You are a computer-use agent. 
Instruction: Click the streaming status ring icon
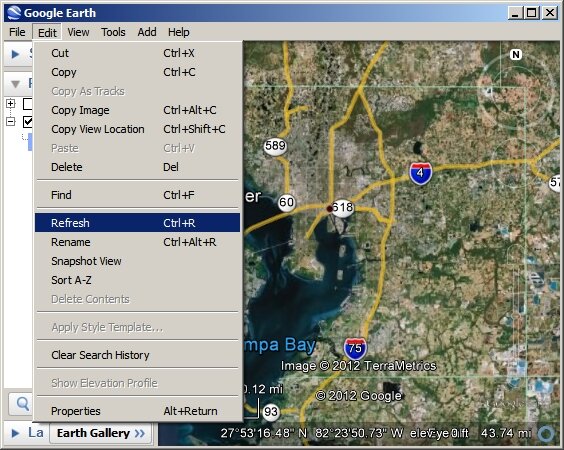pyautogui.click(x=546, y=433)
